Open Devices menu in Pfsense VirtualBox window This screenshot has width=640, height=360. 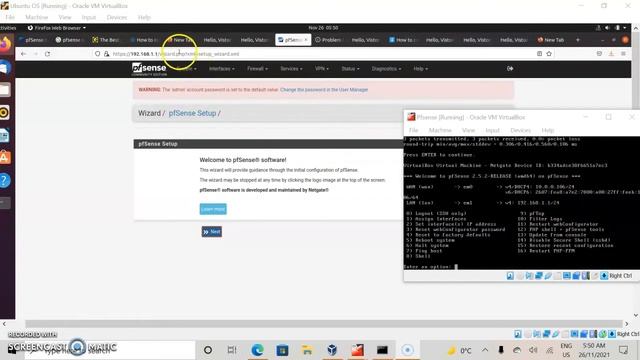[520, 130]
